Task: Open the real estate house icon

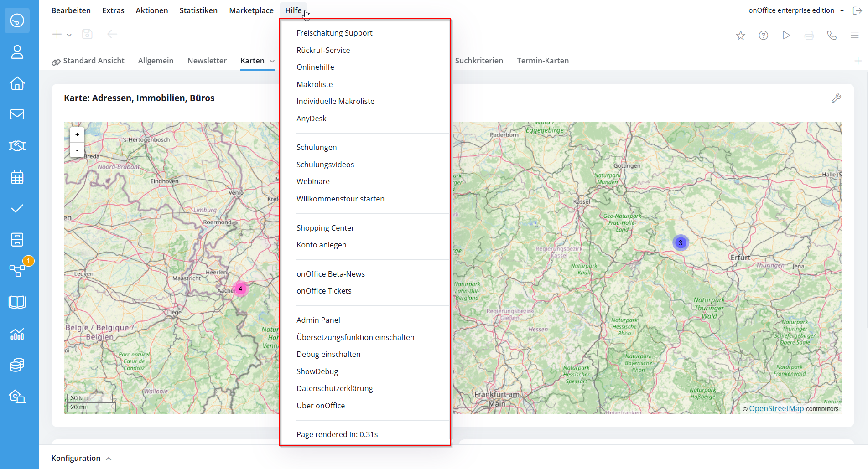Action: (17, 83)
